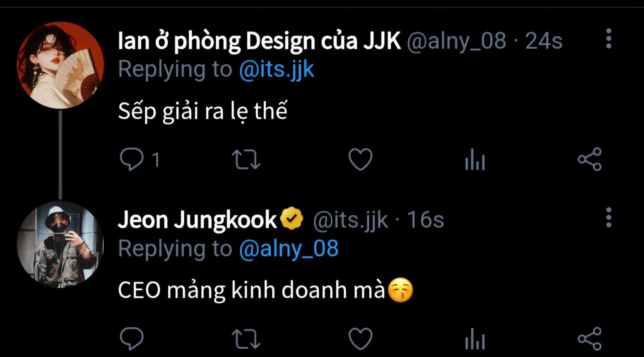Screen dimensions: 644x357
Task: Retweet the "Sếp giải ra lẹ thế" tweet
Action: pyautogui.click(x=246, y=159)
